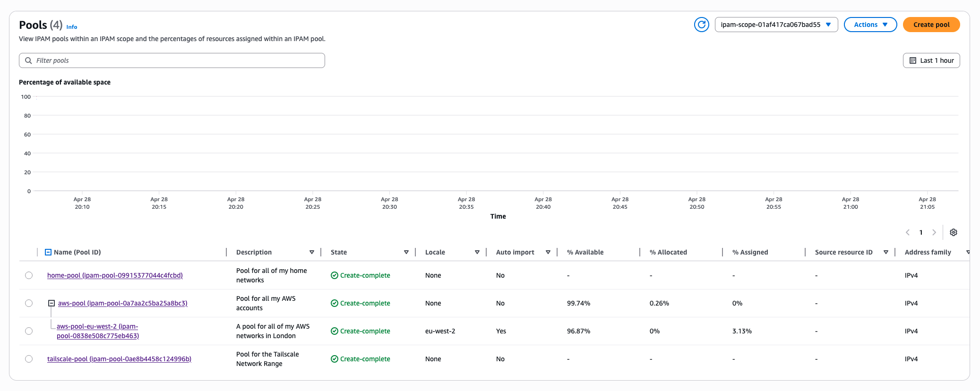Collapse all rows via Name header toggle
Image resolution: width=980 pixels, height=391 pixels.
48,252
